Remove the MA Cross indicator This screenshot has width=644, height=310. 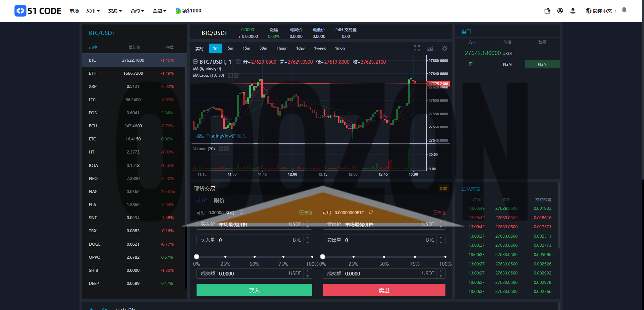(x=236, y=75)
